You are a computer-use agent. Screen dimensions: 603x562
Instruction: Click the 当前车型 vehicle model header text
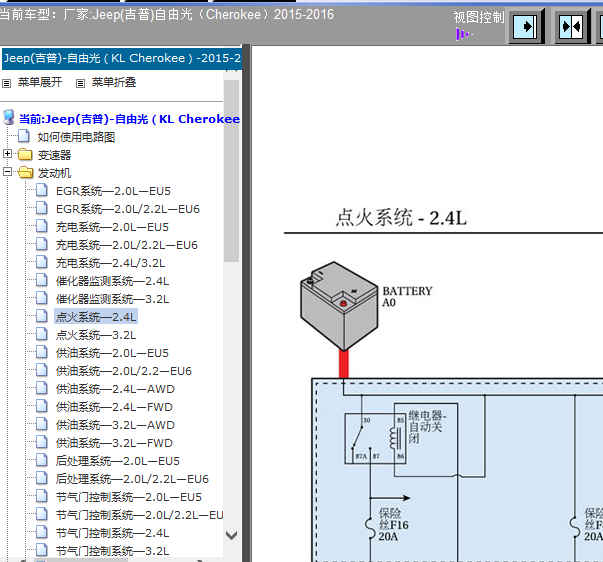tap(167, 15)
